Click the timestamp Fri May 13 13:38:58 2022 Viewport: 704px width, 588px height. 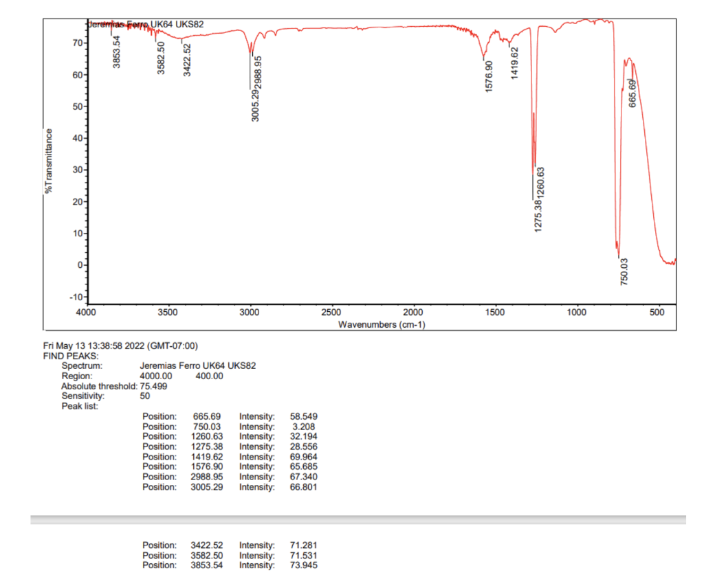coord(93,346)
